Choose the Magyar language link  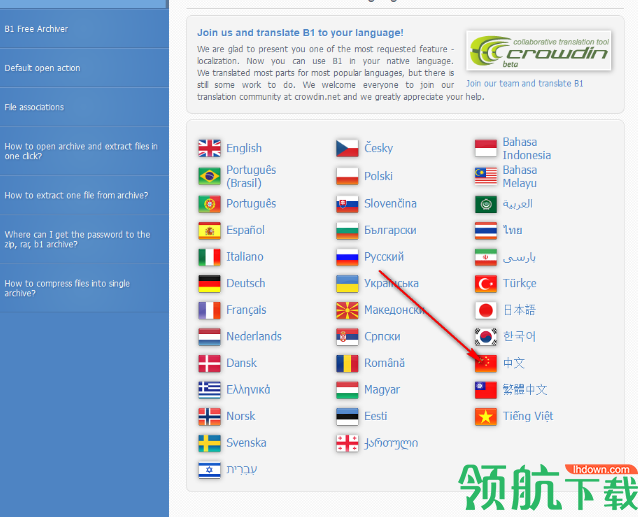pos(382,390)
